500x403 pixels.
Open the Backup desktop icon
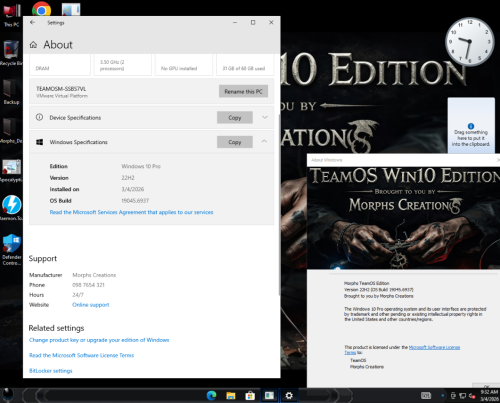pos(12,92)
